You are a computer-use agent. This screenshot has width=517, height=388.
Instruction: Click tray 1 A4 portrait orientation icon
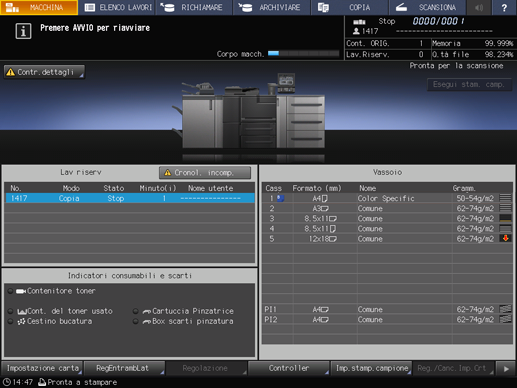[x=324, y=199]
